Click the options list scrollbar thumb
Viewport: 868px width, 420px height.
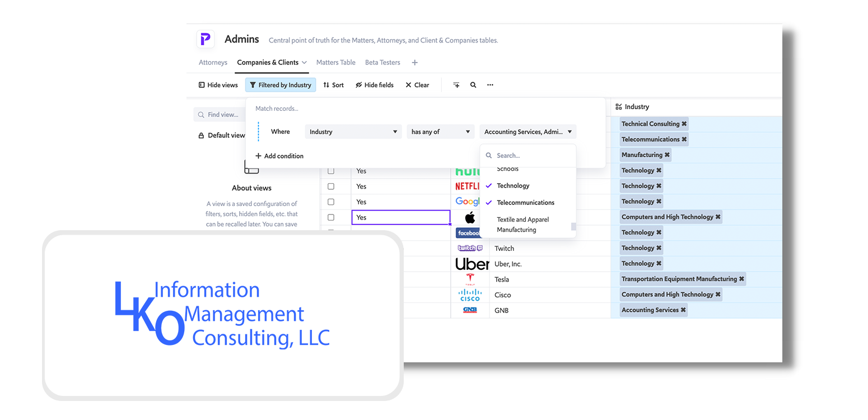(x=573, y=226)
